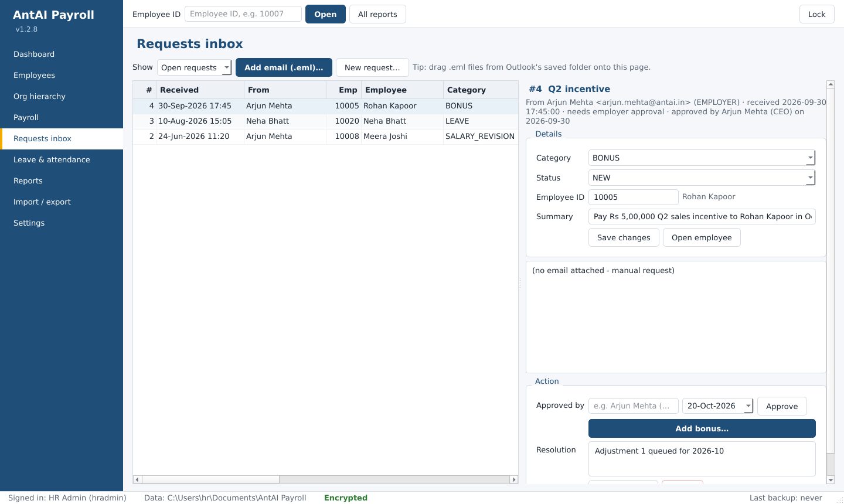The height and width of the screenshot is (504, 844).
Task: Click the detail panel scroll-up arrow
Action: click(831, 85)
